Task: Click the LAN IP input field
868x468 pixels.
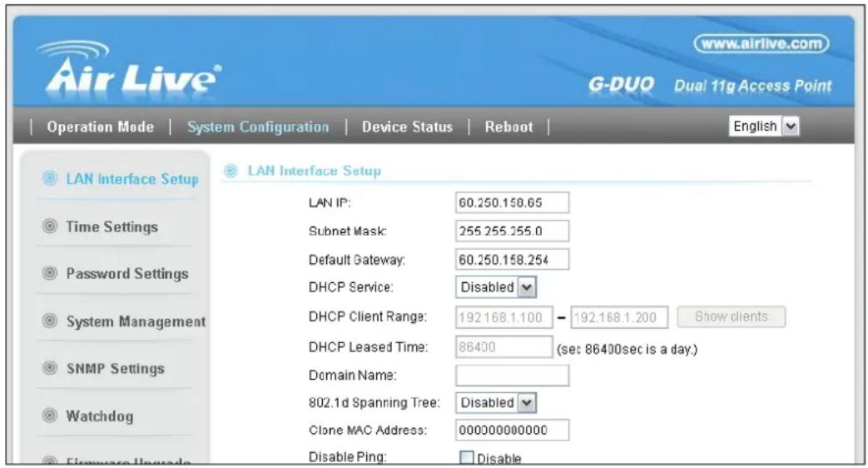Action: tap(512, 202)
